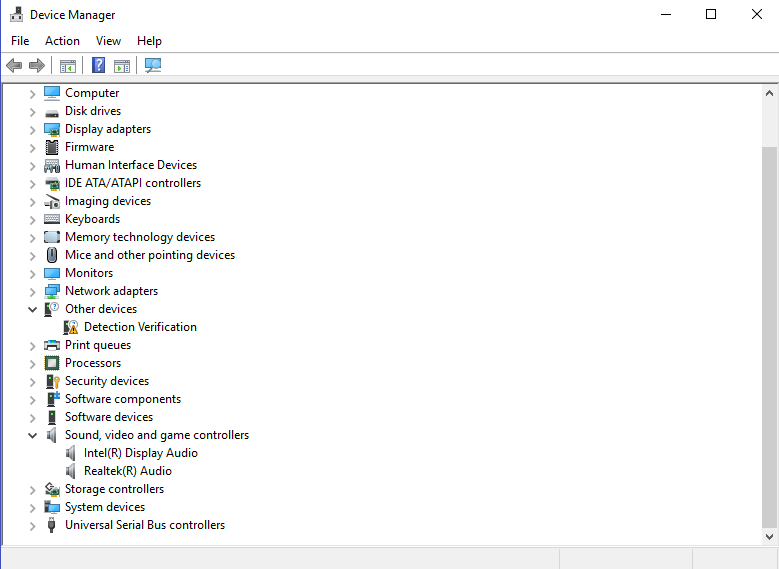Expand the Display adapters category

33,129
